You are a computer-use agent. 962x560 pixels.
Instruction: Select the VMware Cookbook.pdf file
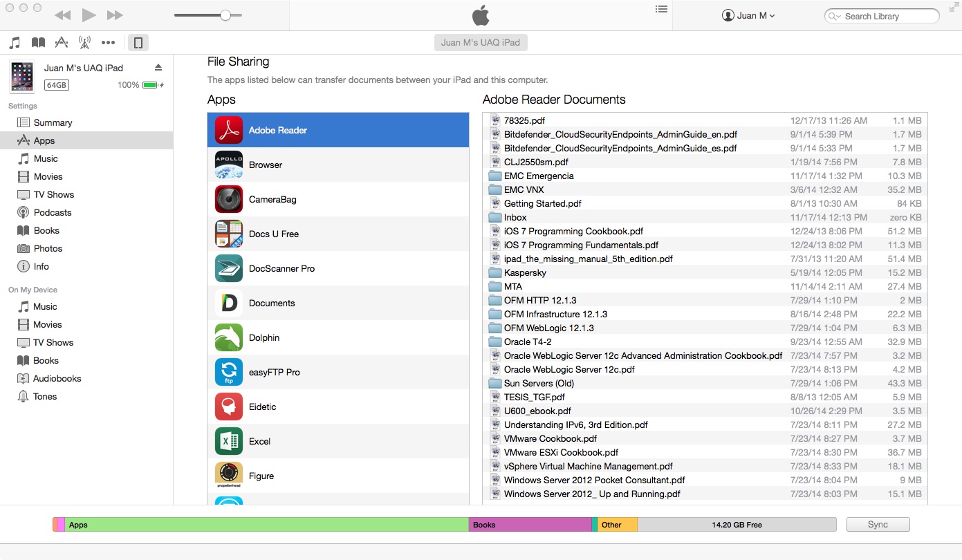[705, 438]
